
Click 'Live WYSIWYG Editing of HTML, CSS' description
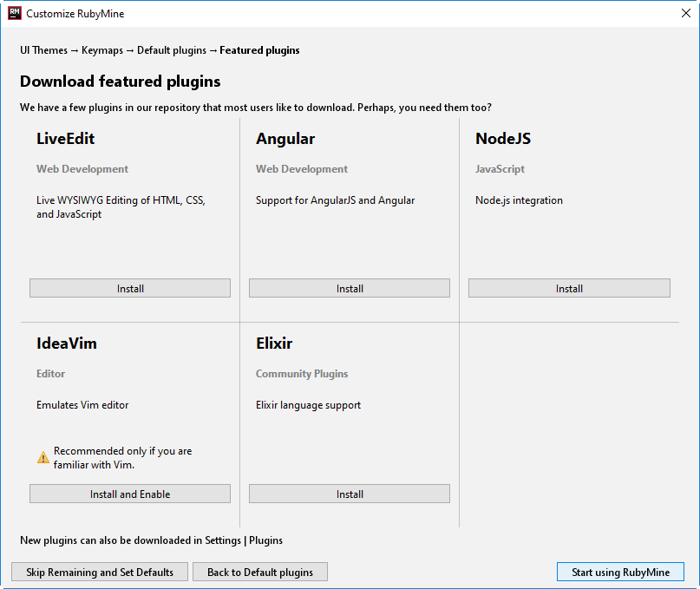point(121,207)
